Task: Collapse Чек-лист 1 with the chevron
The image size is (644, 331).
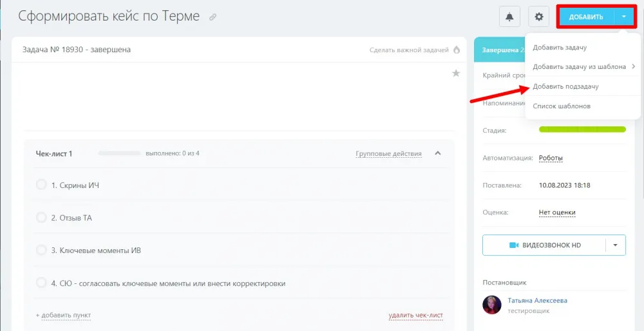Action: [438, 153]
